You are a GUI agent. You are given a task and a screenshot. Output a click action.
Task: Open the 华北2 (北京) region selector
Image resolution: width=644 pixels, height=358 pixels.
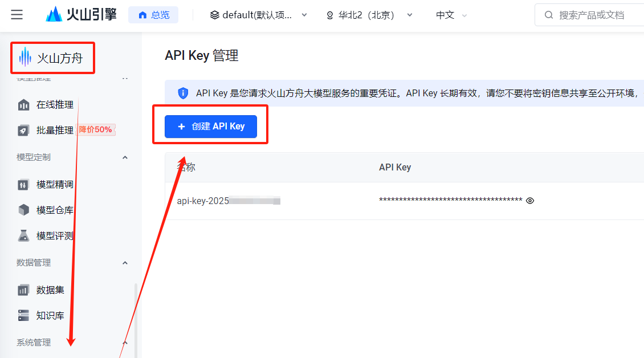point(369,15)
